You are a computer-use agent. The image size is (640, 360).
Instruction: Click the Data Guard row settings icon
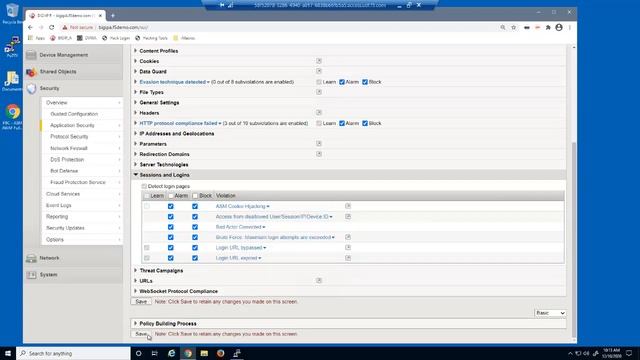[x=319, y=71]
